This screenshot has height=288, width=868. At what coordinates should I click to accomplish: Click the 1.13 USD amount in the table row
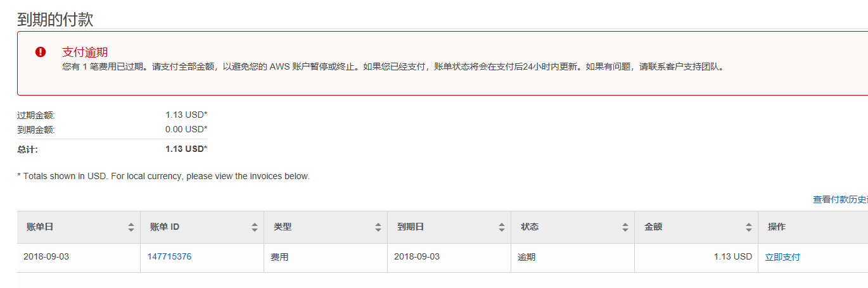(732, 256)
